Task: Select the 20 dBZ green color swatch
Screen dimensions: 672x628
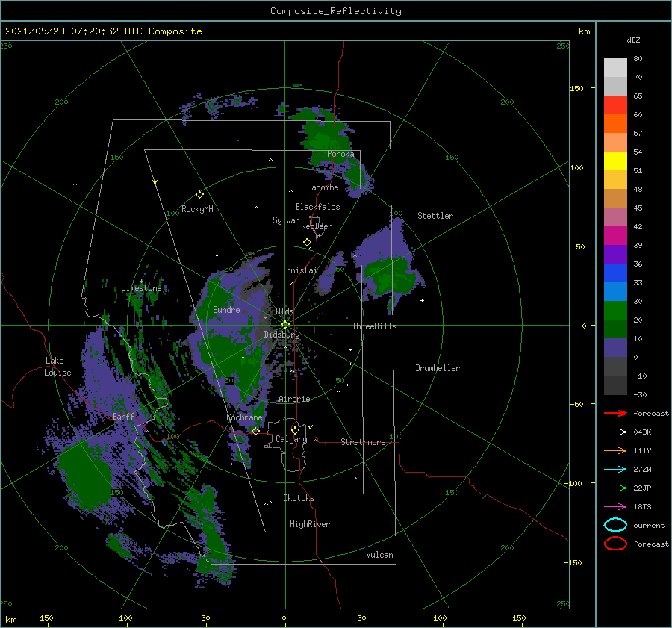Action: pyautogui.click(x=615, y=311)
